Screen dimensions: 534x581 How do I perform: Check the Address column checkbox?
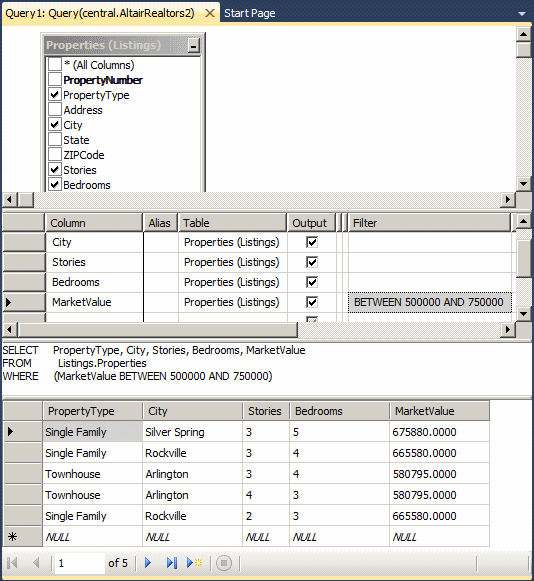pyautogui.click(x=55, y=109)
